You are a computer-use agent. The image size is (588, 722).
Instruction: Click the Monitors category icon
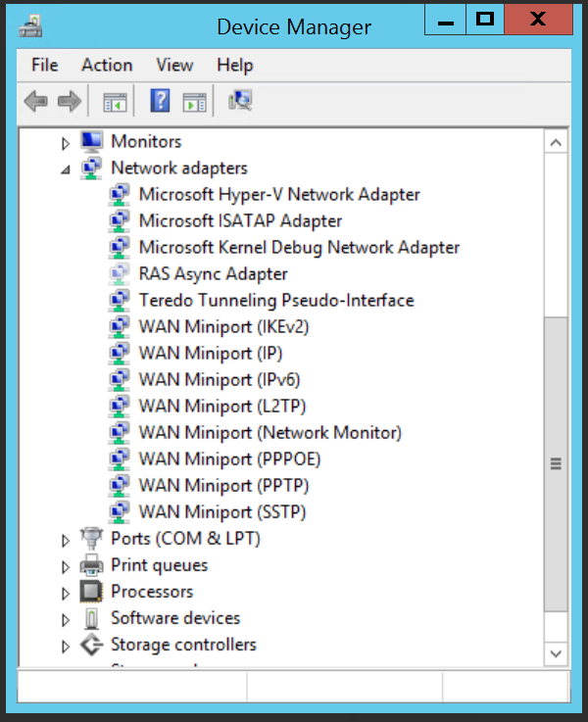[x=92, y=141]
